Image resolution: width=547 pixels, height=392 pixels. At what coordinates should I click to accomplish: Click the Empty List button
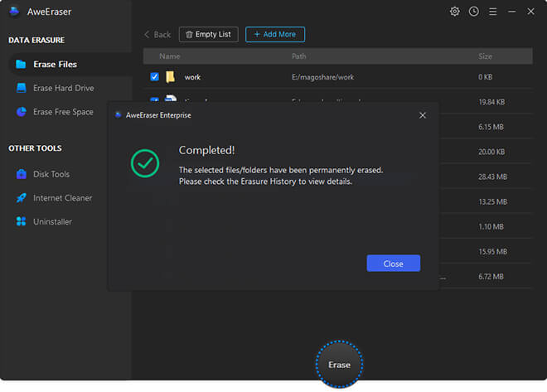point(209,35)
